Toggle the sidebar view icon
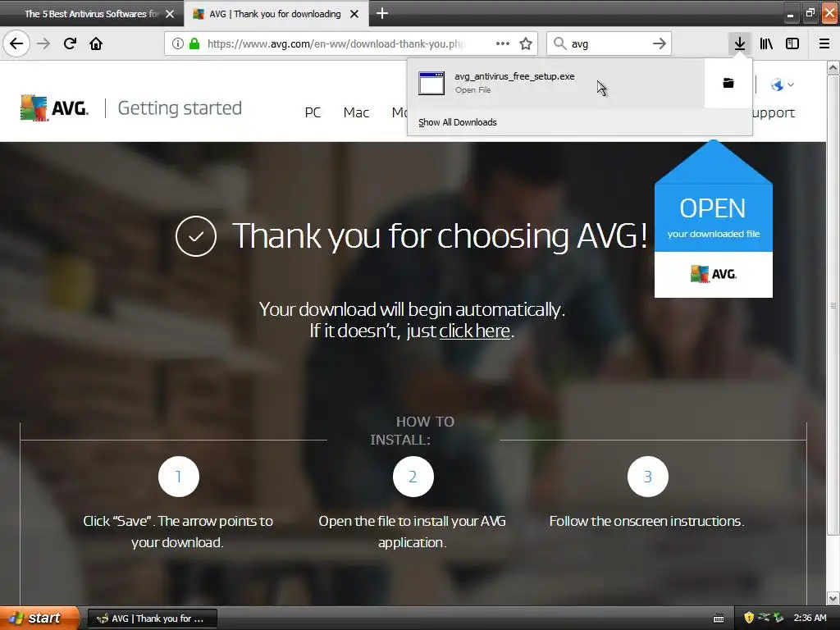Screen dimensions: 840x630 tap(792, 43)
